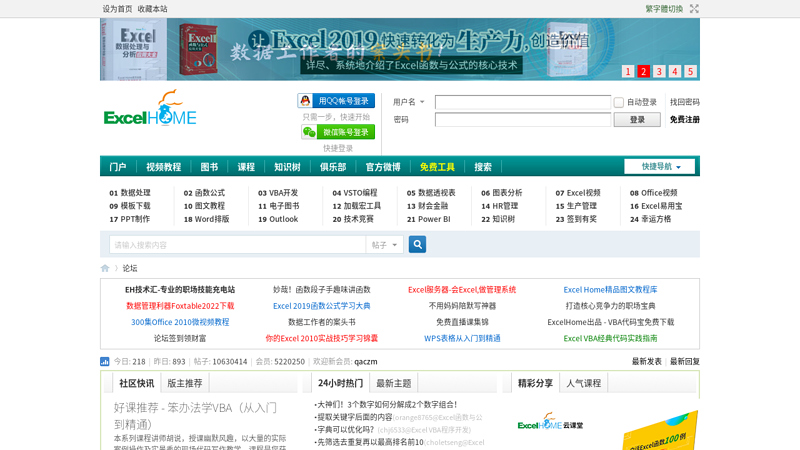Toggle widescreen icon at top right

tap(694, 9)
